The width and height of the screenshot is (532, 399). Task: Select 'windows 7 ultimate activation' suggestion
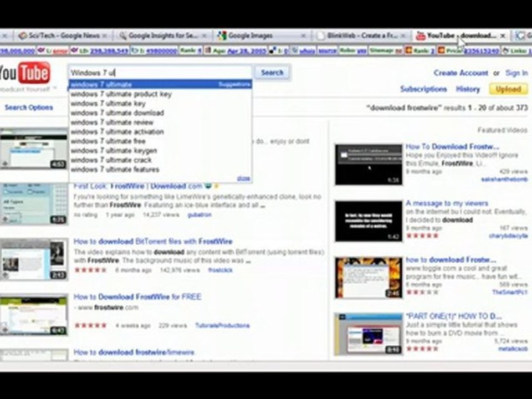point(160,132)
